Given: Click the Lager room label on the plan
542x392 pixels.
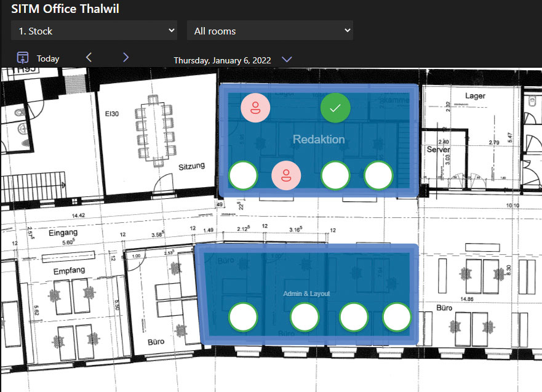Looking at the screenshot, I should pyautogui.click(x=475, y=96).
